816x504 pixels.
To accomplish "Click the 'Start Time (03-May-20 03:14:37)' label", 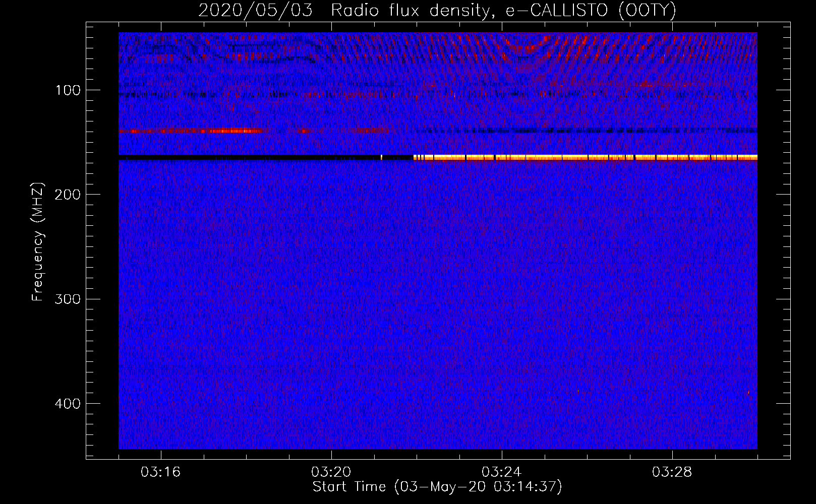I will pos(437,487).
